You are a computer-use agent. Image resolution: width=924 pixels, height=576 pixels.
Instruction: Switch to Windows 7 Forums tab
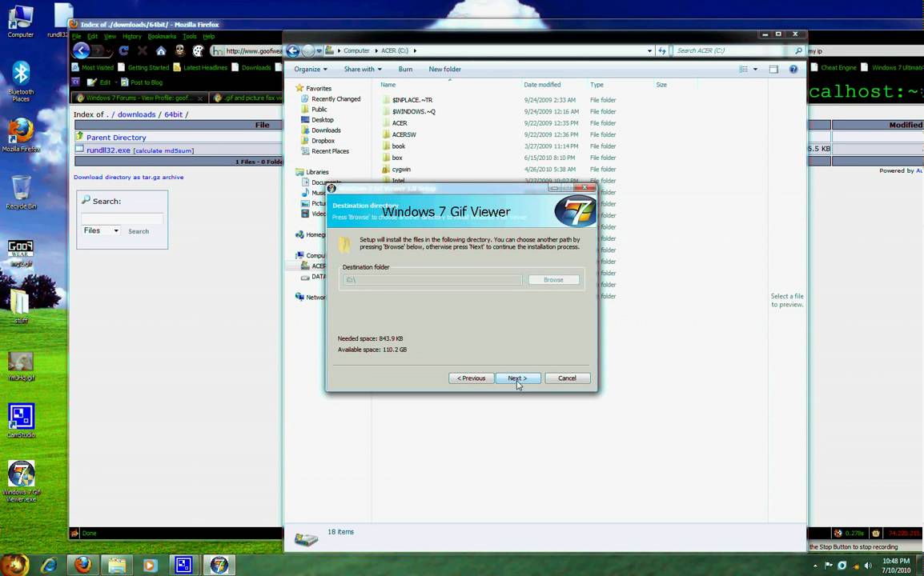(140, 98)
